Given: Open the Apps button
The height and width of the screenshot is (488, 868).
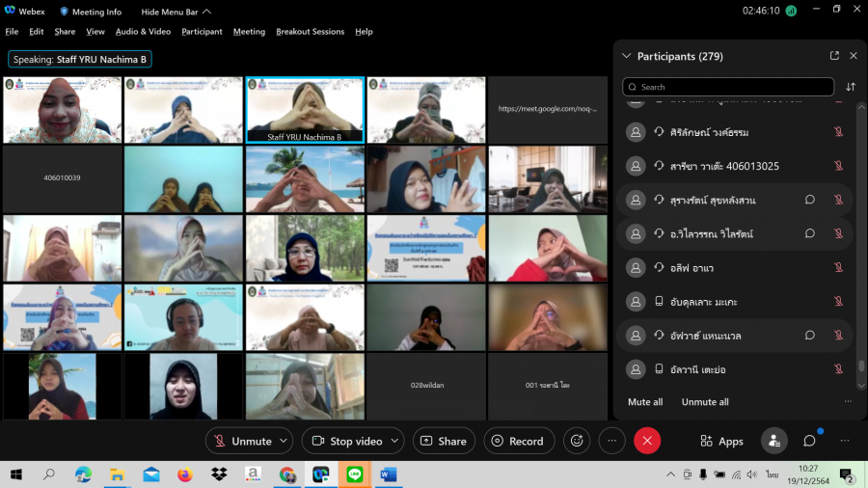Looking at the screenshot, I should (x=721, y=441).
